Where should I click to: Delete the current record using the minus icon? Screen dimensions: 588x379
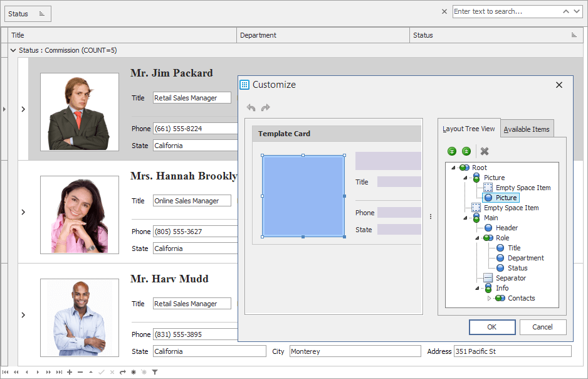click(80, 371)
